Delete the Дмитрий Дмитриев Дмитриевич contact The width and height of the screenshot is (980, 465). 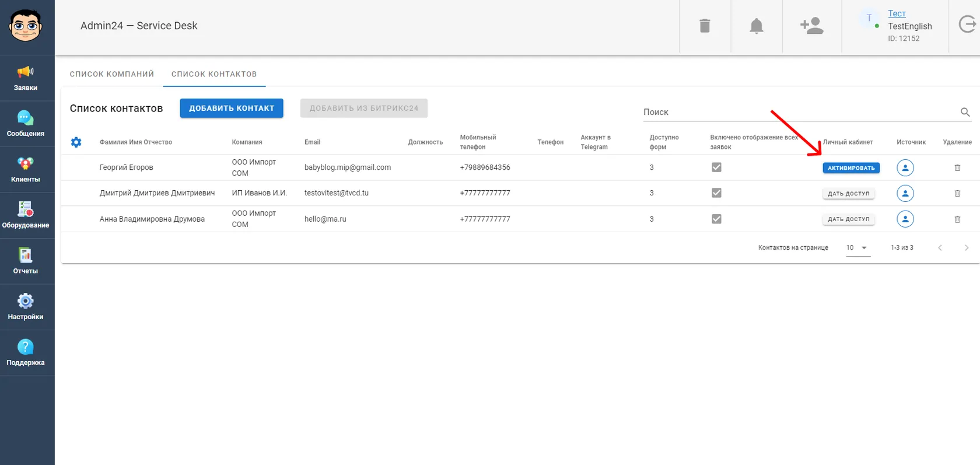tap(957, 193)
